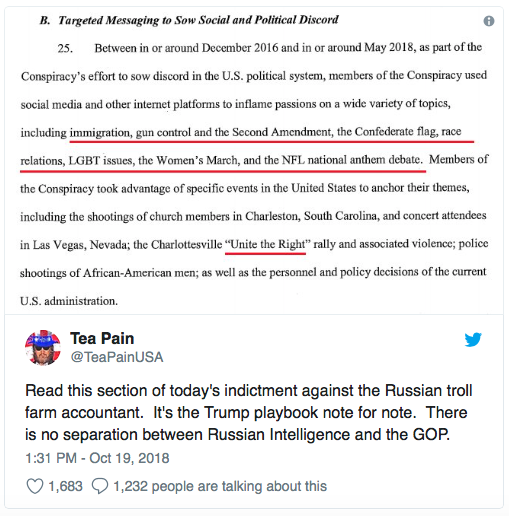
Task: Open the 1:31 PM - Oct 19, 2018 timestamp
Action: (x=97, y=458)
